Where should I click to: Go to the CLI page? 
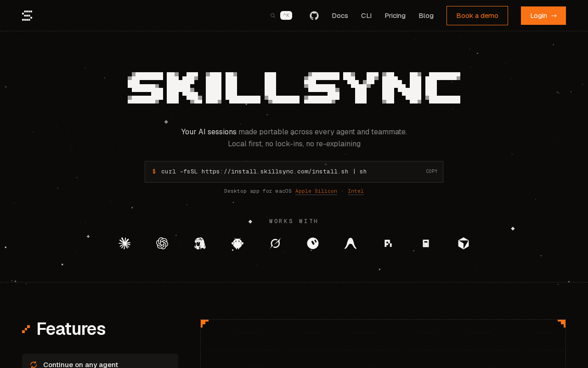[x=366, y=16]
